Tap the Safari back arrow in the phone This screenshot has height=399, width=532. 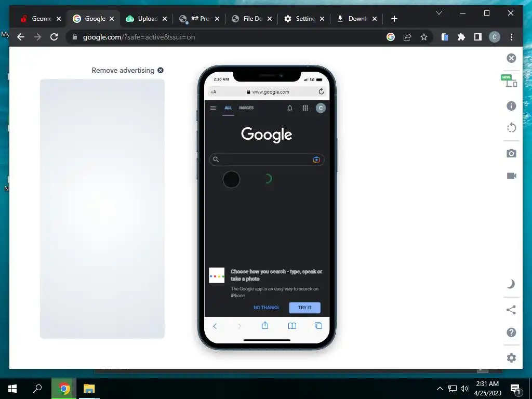215,326
